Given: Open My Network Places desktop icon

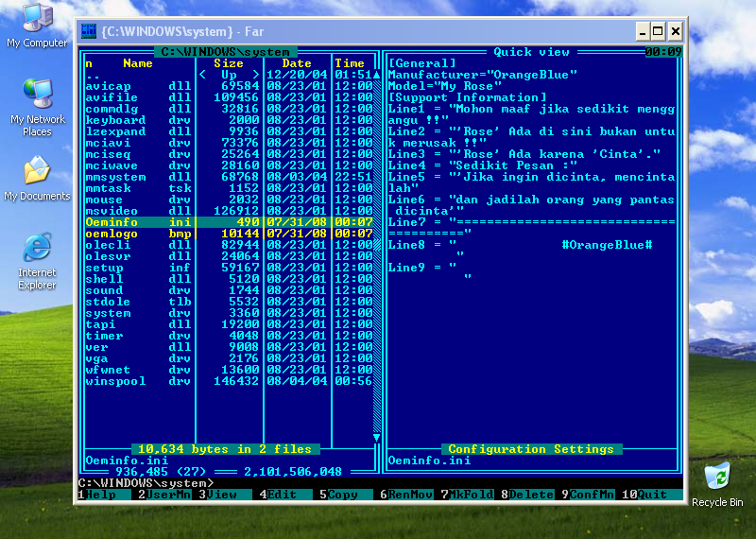Looking at the screenshot, I should click(37, 107).
